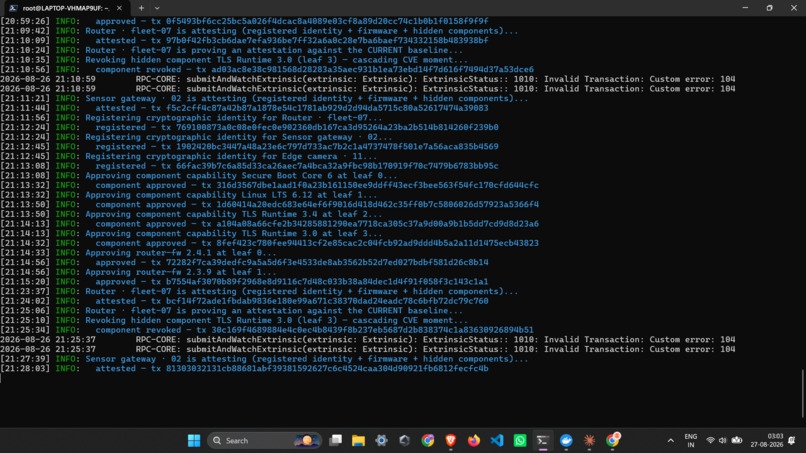Open the blue round app after Terminal
This screenshot has width=806, height=453.
pos(566,441)
